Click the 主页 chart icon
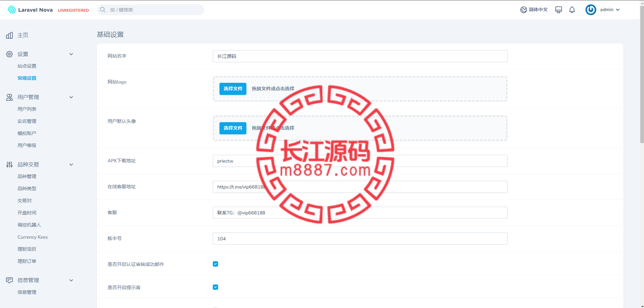 click(x=9, y=35)
